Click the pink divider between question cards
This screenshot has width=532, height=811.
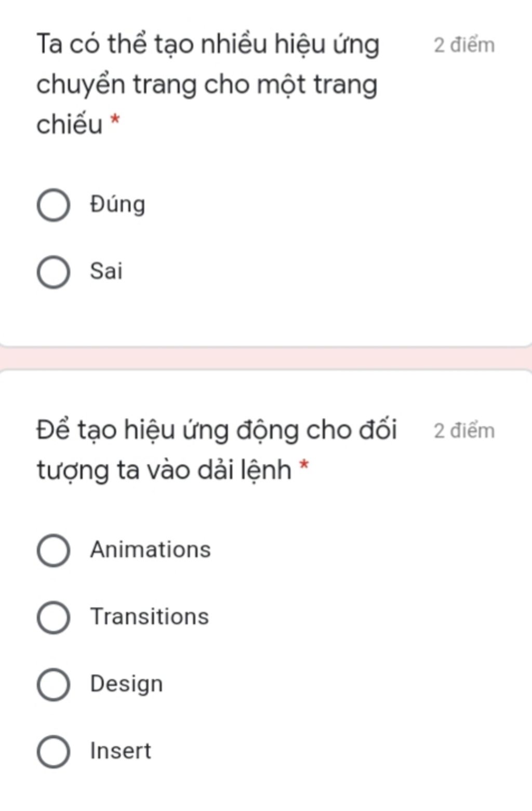[266, 358]
